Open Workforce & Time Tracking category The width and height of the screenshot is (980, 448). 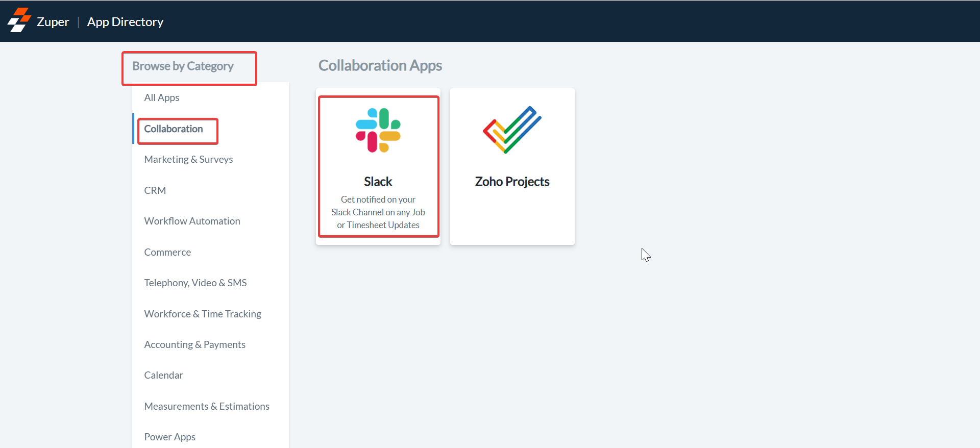coord(203,314)
